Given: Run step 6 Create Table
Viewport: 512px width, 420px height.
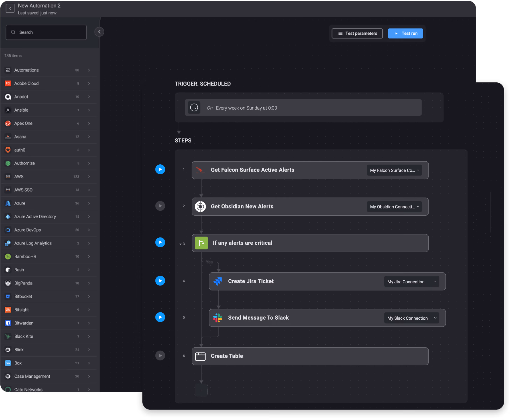Looking at the screenshot, I should [160, 356].
